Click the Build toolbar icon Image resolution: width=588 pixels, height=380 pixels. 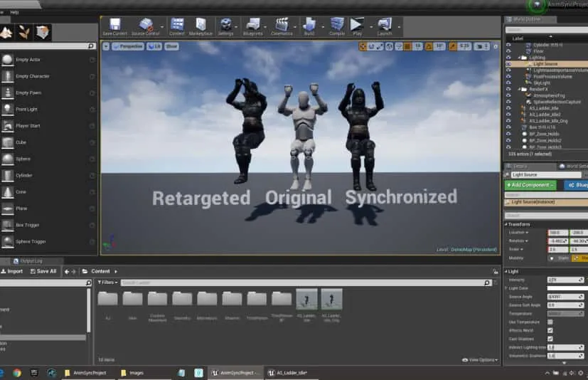pos(309,26)
